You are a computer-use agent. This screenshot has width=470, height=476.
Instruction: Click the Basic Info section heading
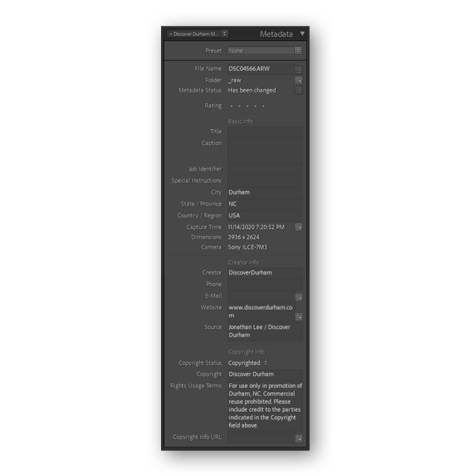click(241, 121)
